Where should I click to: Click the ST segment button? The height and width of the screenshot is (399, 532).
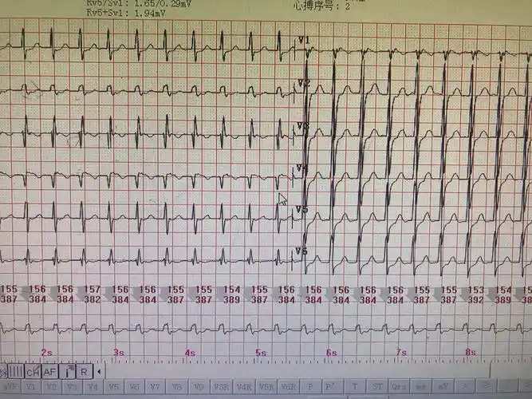(376, 387)
